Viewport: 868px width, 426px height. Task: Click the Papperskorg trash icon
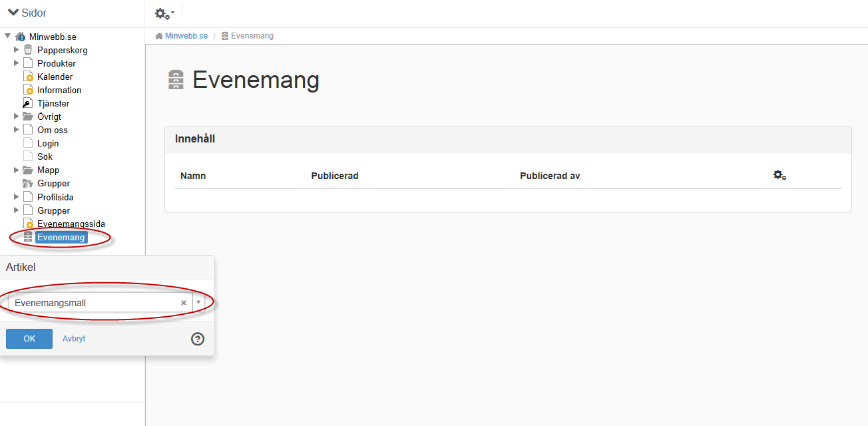pyautogui.click(x=28, y=50)
